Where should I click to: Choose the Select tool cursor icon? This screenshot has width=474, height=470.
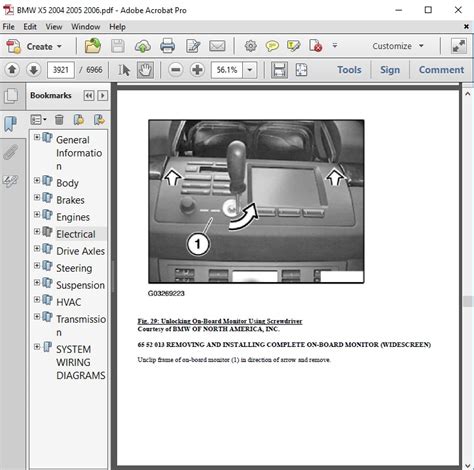pos(124,70)
